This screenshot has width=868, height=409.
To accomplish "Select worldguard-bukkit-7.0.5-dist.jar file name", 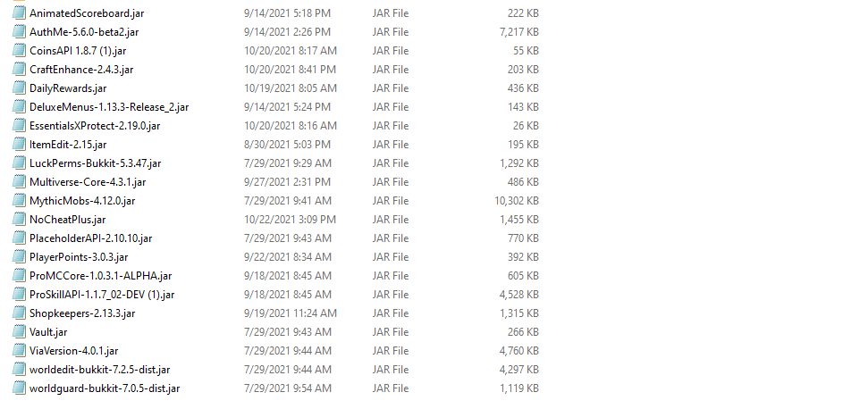I will [x=105, y=388].
